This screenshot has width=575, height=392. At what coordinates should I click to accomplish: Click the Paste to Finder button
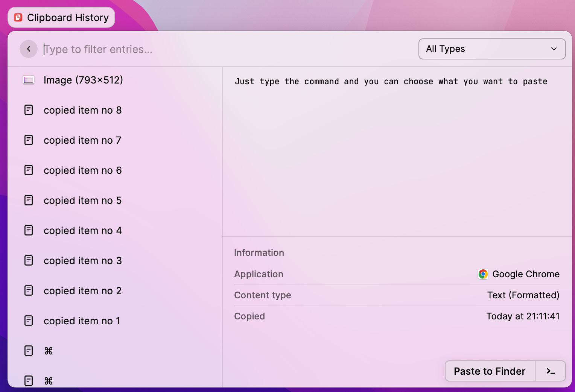(x=489, y=371)
